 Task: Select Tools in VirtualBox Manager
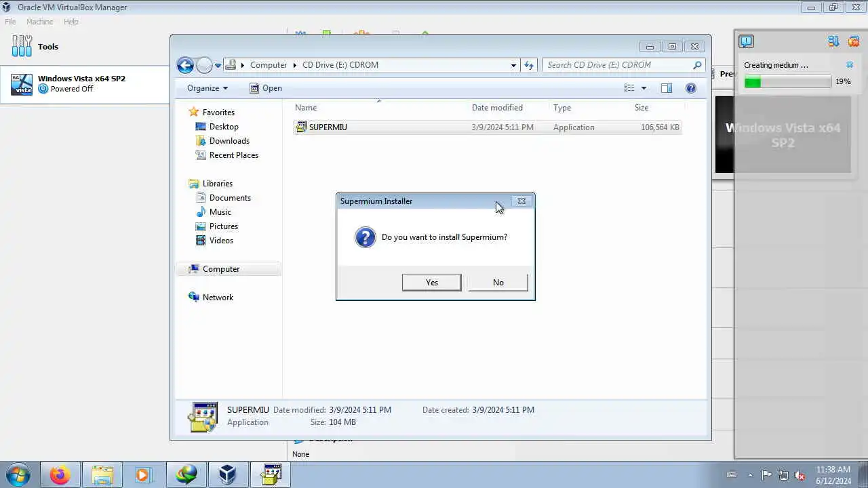pos(84,47)
